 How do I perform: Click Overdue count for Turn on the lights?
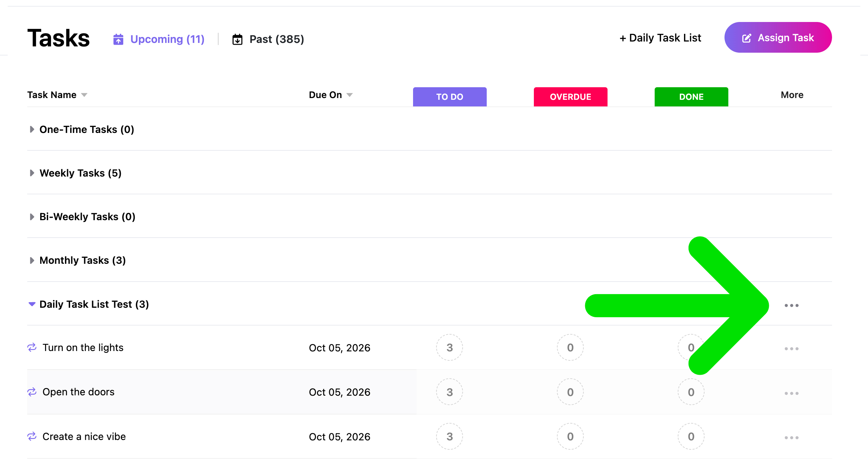coord(571,348)
